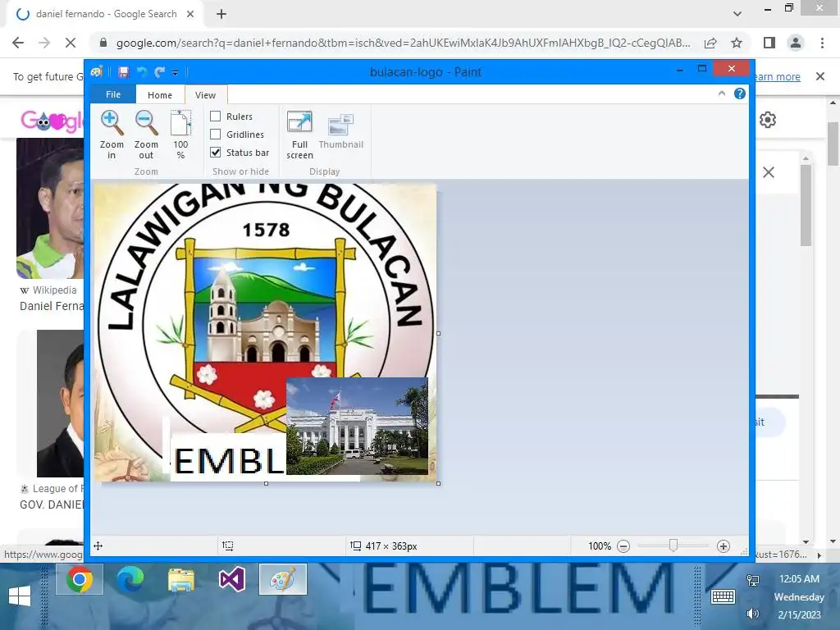Dismiss the Chrome notification banner
The height and width of the screenshot is (630, 840).
click(x=820, y=76)
